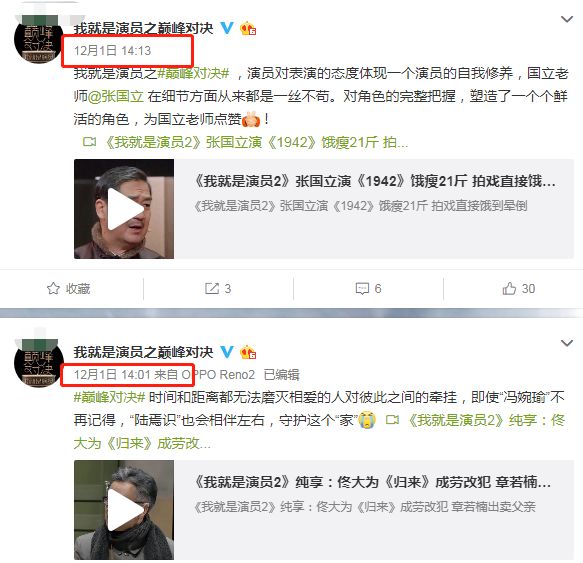Click the blue V verified badge on first post
583x563 pixels.
pyautogui.click(x=227, y=28)
